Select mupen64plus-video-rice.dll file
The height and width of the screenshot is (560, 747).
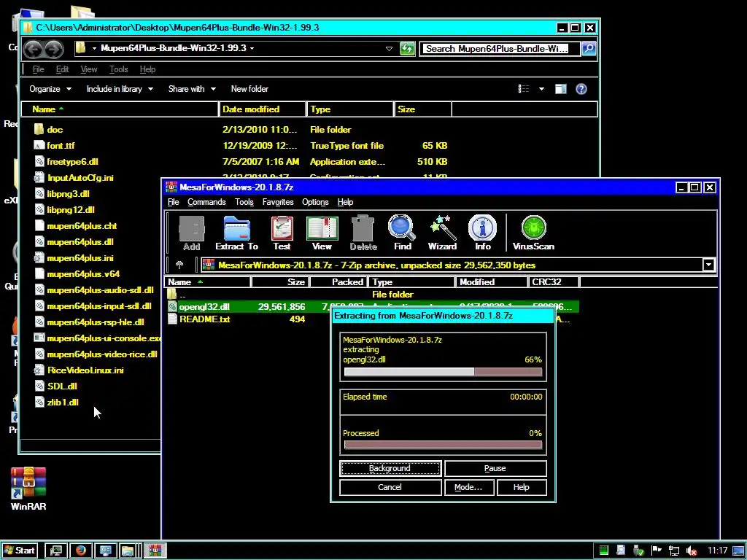[x=96, y=354]
